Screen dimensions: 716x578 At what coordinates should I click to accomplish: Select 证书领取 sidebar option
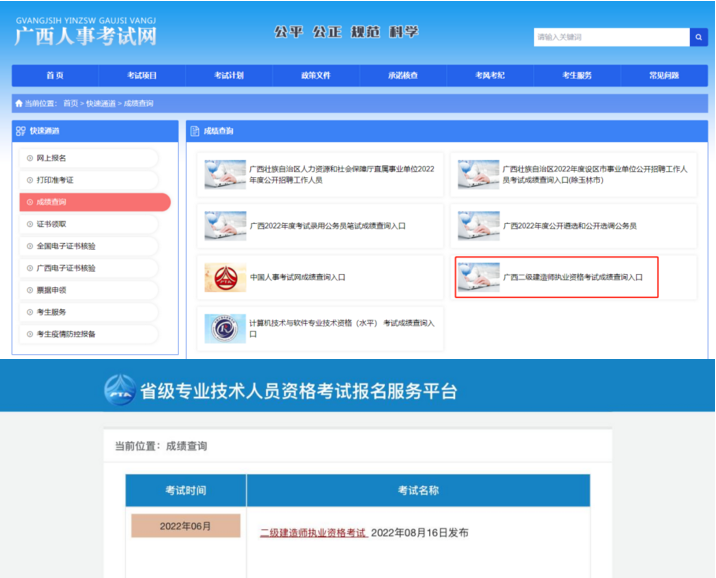[52, 224]
